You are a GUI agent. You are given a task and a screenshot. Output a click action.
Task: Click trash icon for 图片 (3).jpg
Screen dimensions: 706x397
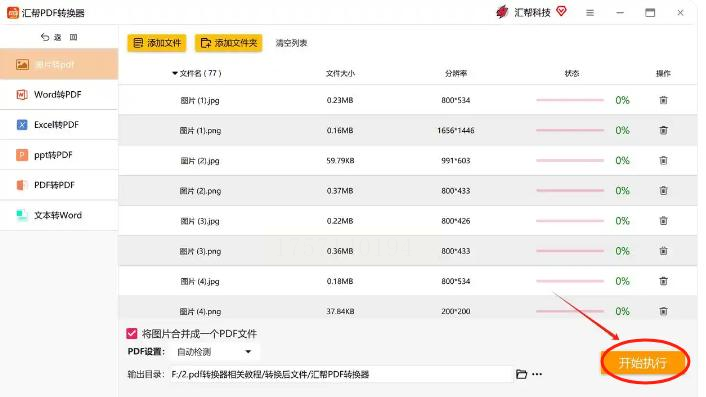point(663,221)
